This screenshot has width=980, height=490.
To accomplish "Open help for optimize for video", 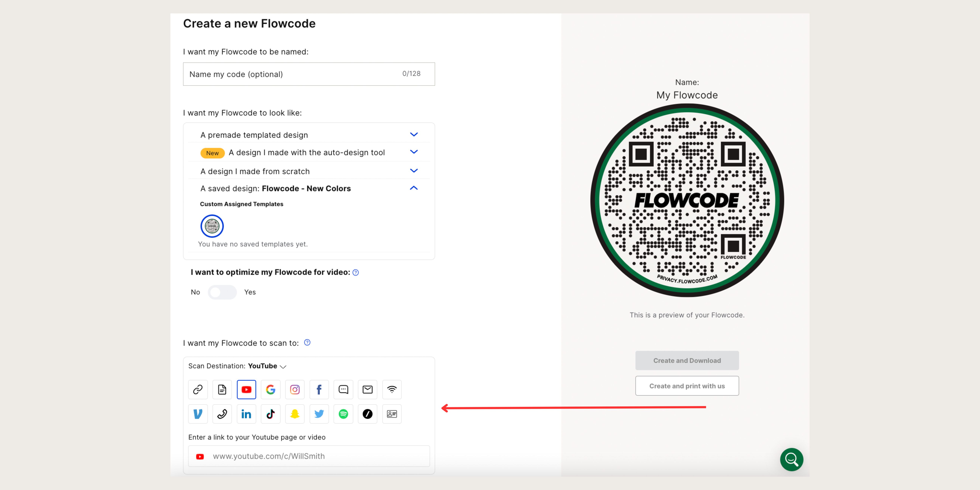I will 356,272.
